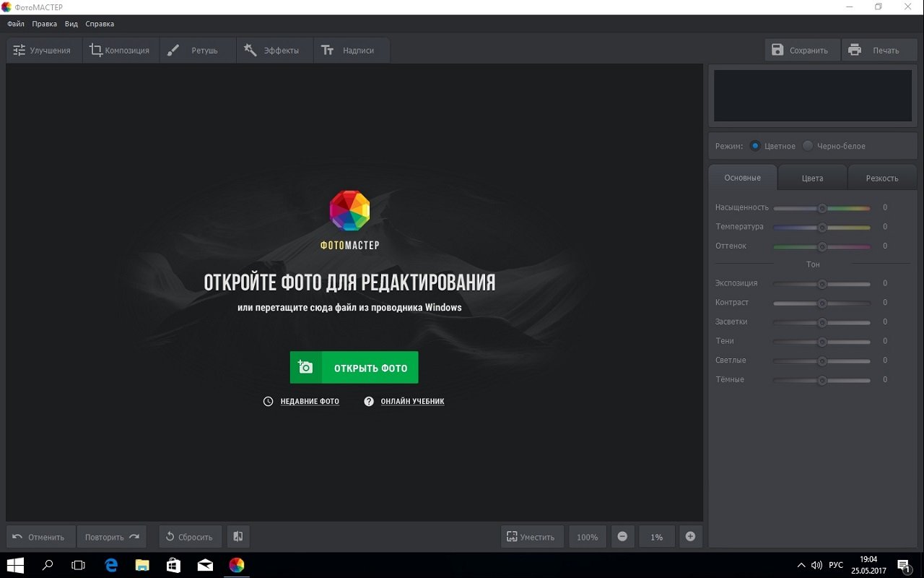The width and height of the screenshot is (924, 578).
Task: Select the Цветное color mode radio
Action: [755, 146]
